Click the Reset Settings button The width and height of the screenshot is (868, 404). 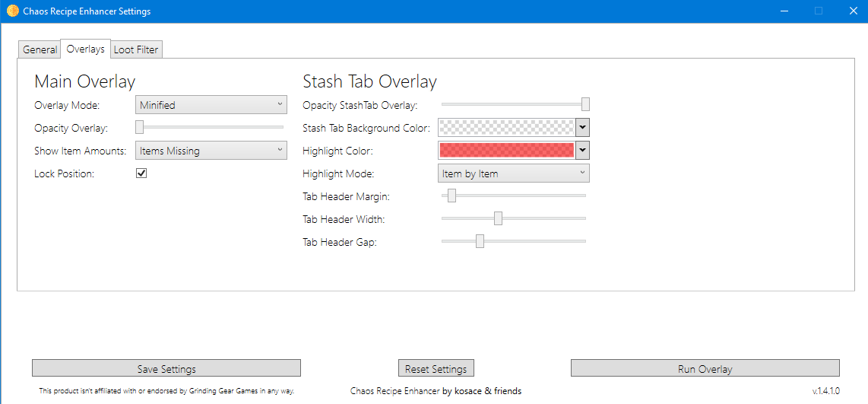436,368
